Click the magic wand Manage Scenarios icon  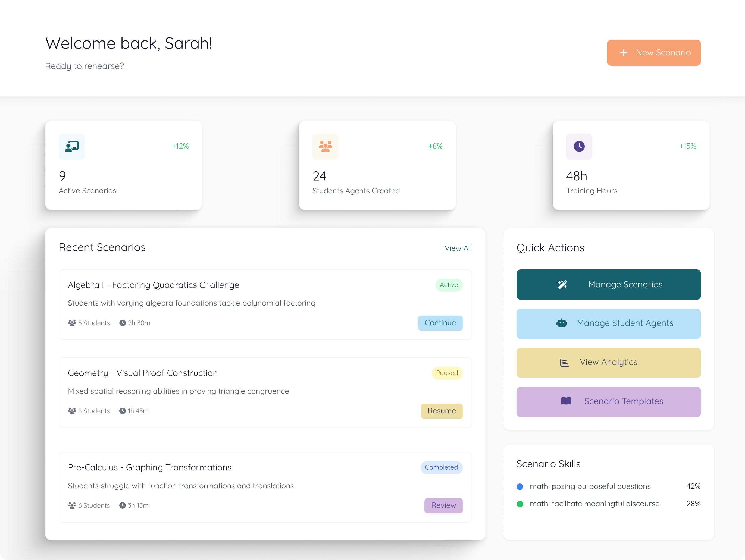click(562, 285)
